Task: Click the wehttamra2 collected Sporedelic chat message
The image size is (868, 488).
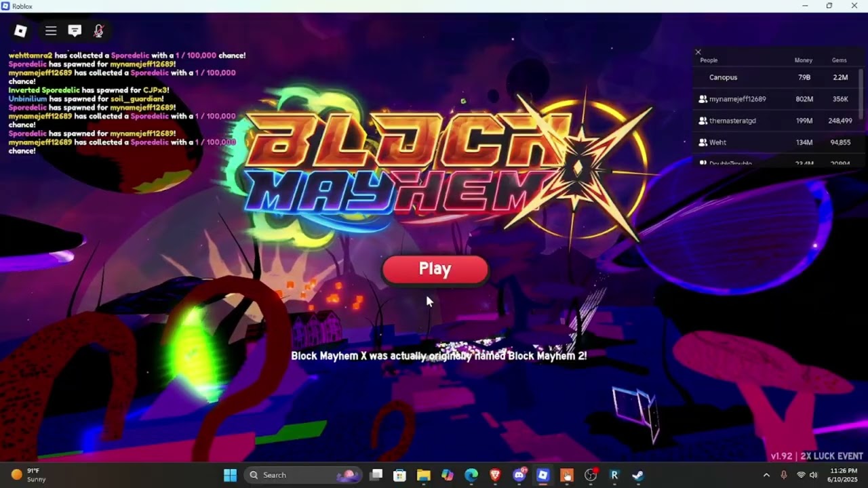Action: (x=127, y=56)
